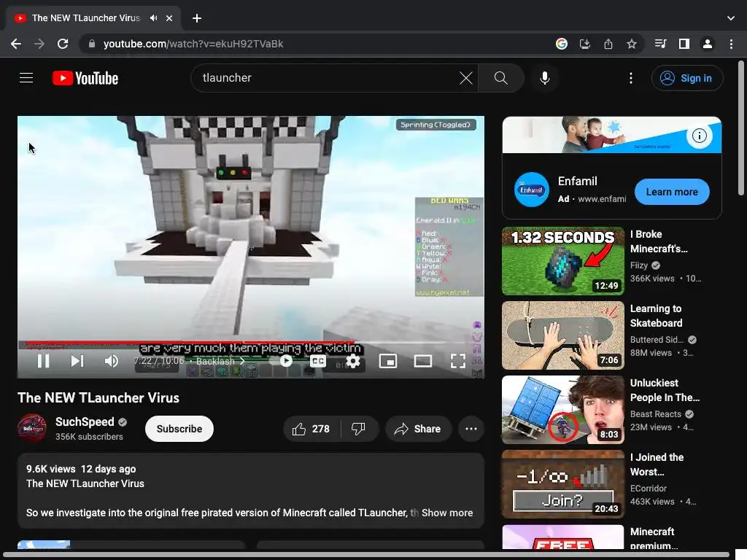Open SuchSpeed channel avatar
Screen dimensions: 747x560
[32, 428]
